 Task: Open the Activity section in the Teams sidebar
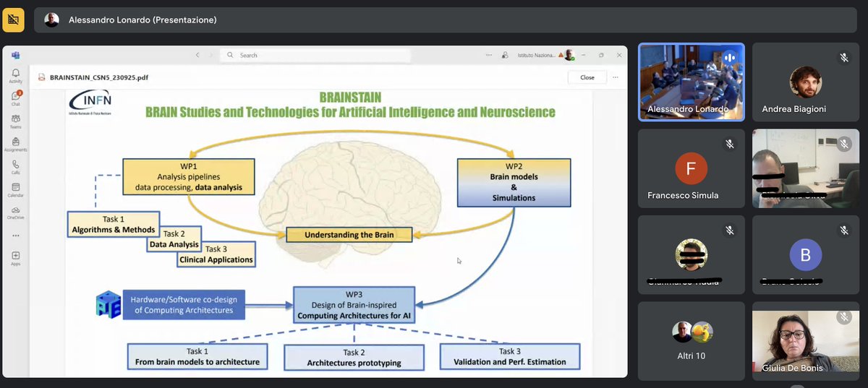coord(16,76)
